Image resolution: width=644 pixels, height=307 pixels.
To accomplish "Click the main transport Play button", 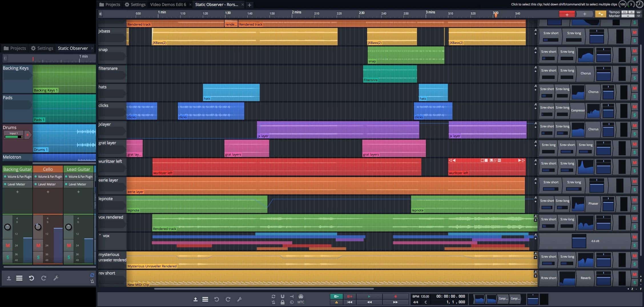I will 369,296.
